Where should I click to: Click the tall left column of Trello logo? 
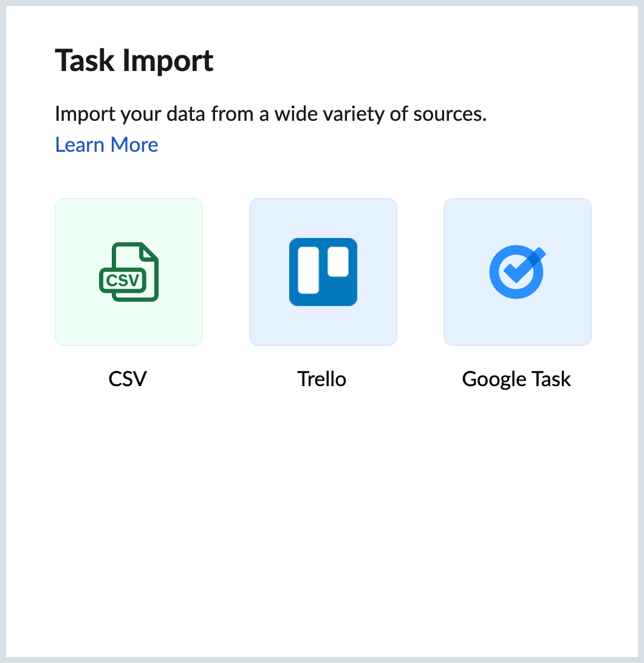click(x=308, y=270)
